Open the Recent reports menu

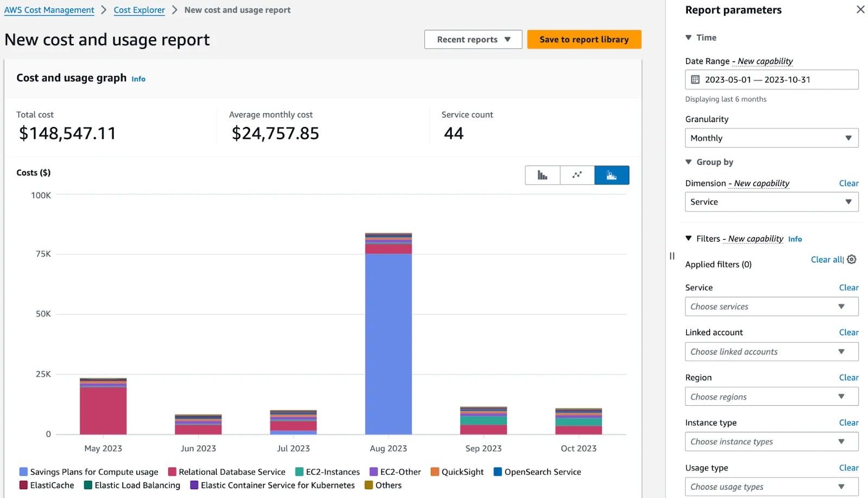click(473, 39)
